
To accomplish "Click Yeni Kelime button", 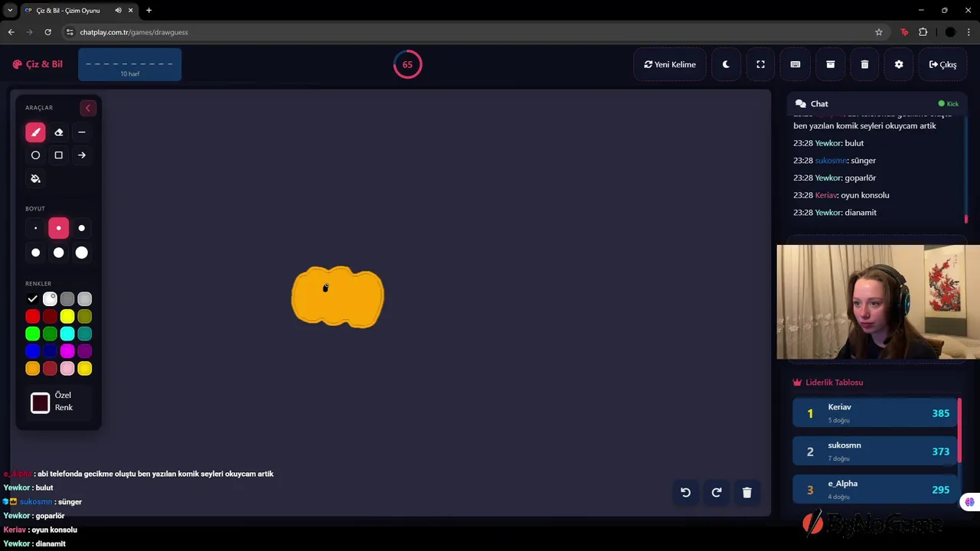I will coord(670,64).
